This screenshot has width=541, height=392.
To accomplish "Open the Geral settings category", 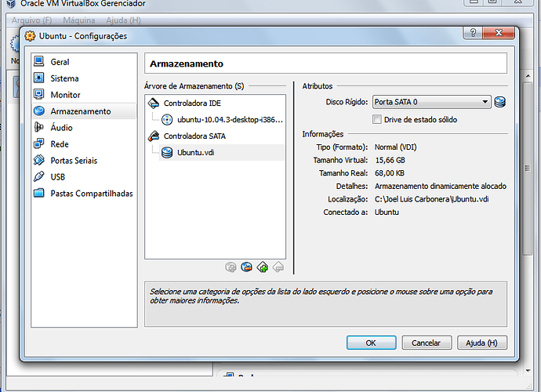I will coord(84,62).
